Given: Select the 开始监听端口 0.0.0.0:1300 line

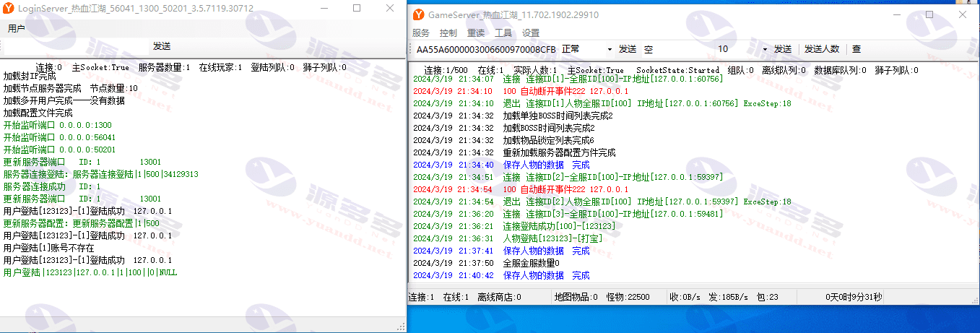Looking at the screenshot, I should pos(57,125).
